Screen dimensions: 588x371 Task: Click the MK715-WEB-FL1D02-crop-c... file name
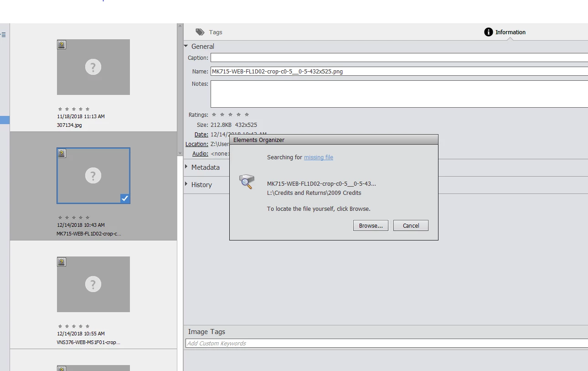(x=89, y=233)
